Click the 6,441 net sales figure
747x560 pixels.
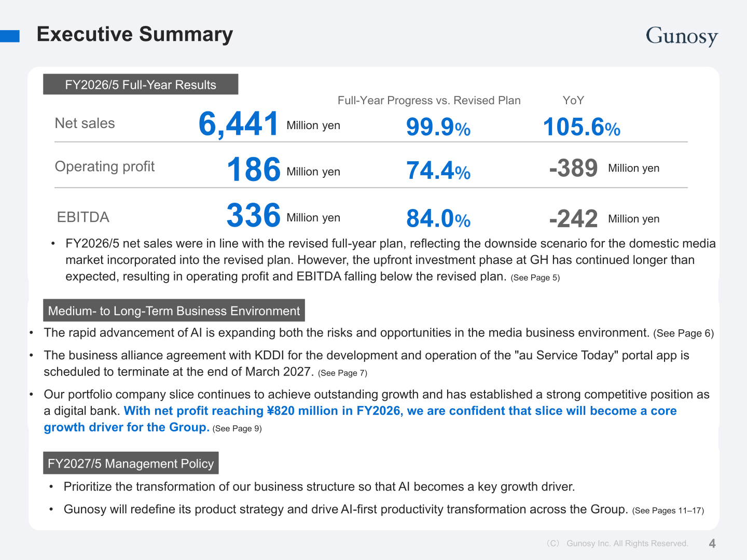239,124
